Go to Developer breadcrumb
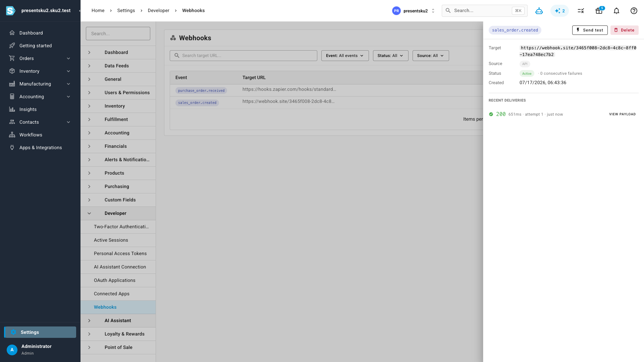 (x=158, y=11)
